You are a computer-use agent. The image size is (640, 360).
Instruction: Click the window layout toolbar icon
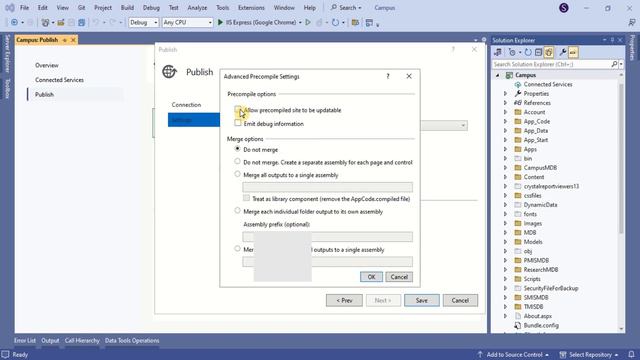pos(369,22)
